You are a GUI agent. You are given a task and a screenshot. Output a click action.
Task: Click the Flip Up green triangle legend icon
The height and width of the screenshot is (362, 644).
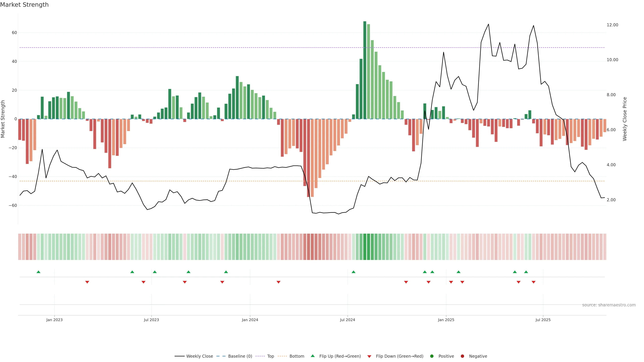pyautogui.click(x=312, y=356)
